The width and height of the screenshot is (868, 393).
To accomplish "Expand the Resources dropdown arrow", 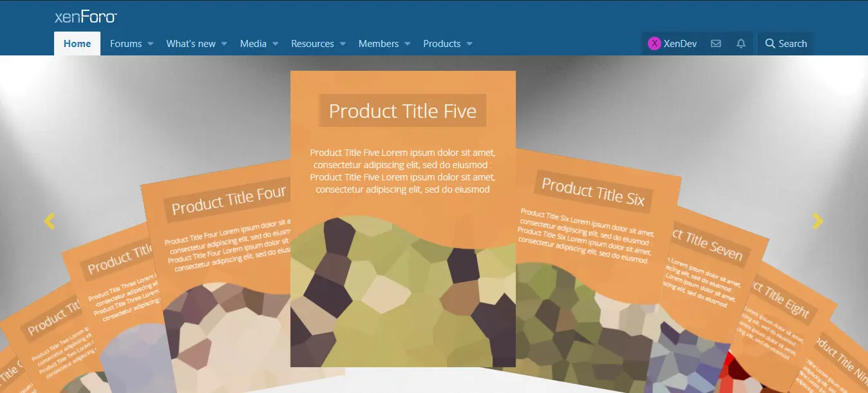I will (x=343, y=44).
